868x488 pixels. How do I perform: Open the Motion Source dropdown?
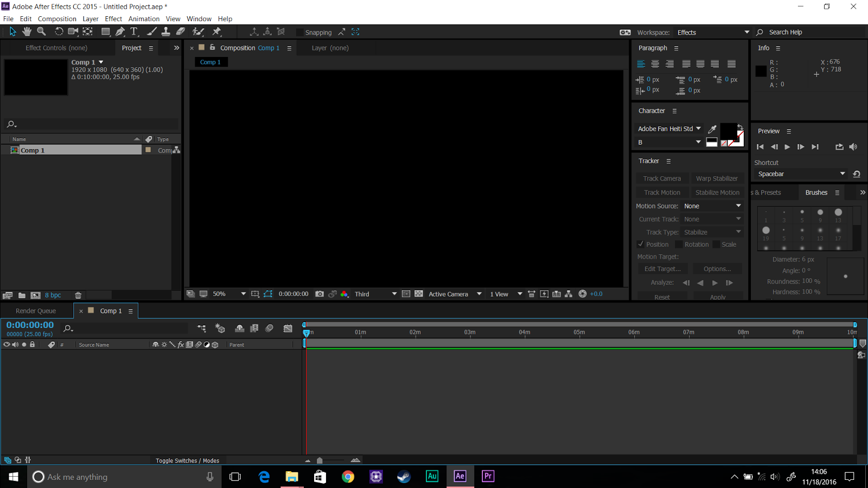(712, 206)
